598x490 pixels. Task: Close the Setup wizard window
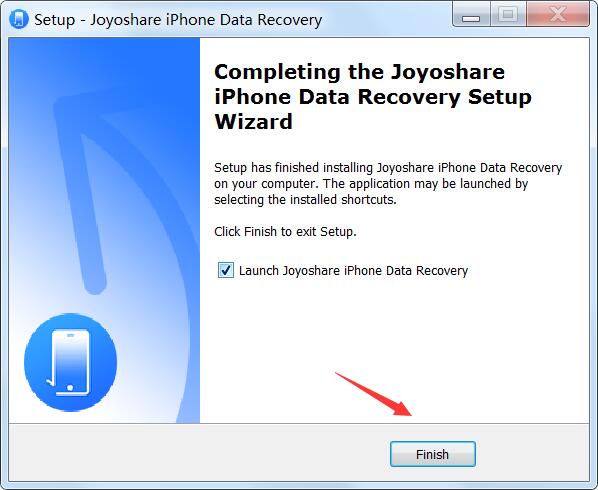[x=558, y=14]
